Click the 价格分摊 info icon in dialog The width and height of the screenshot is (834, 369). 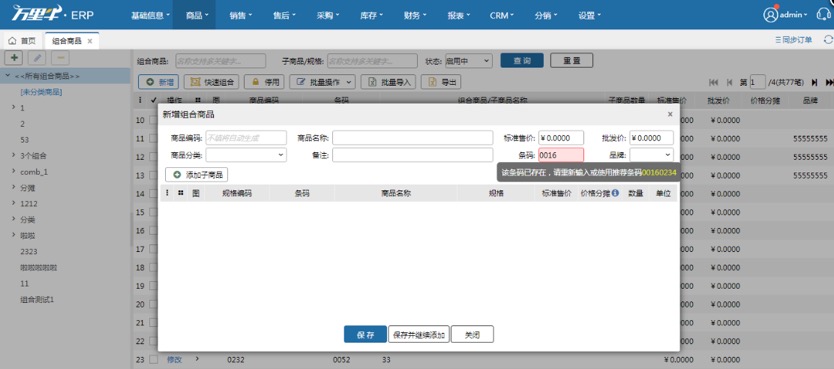[615, 194]
